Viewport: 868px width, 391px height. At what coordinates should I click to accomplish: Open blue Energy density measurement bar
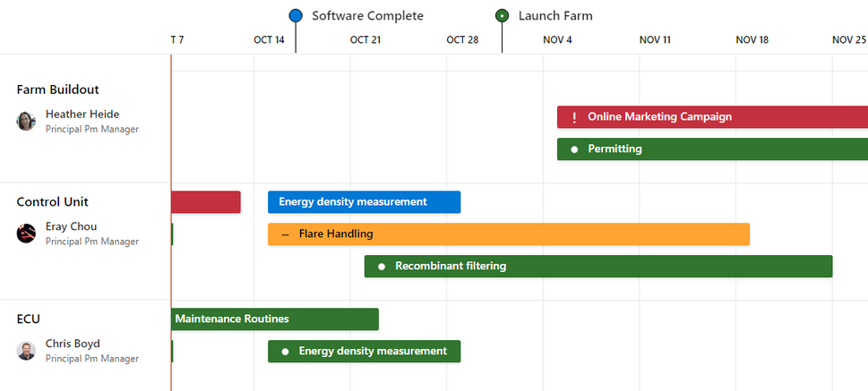[364, 202]
